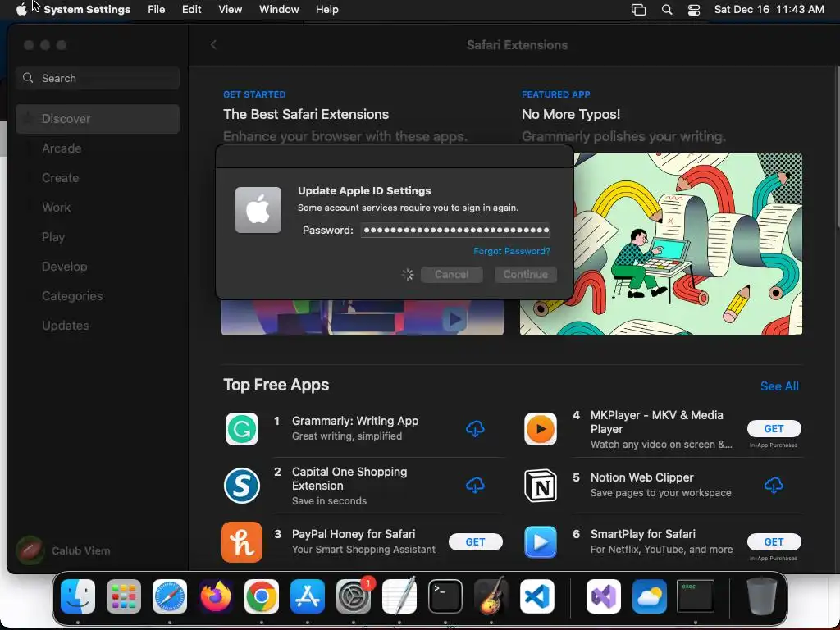
Task: Open Launchpad in the dock
Action: 124,596
